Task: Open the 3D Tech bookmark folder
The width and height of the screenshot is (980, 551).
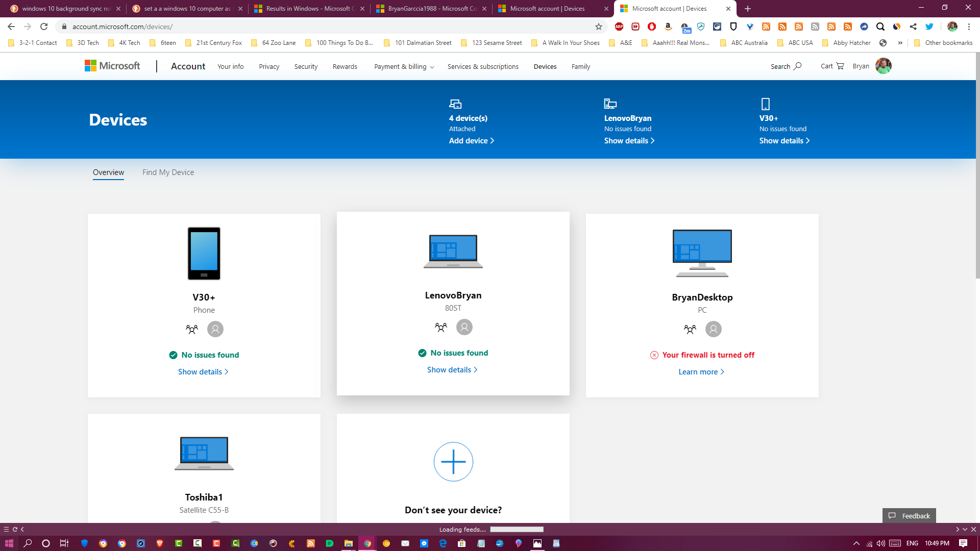Action: [x=83, y=43]
